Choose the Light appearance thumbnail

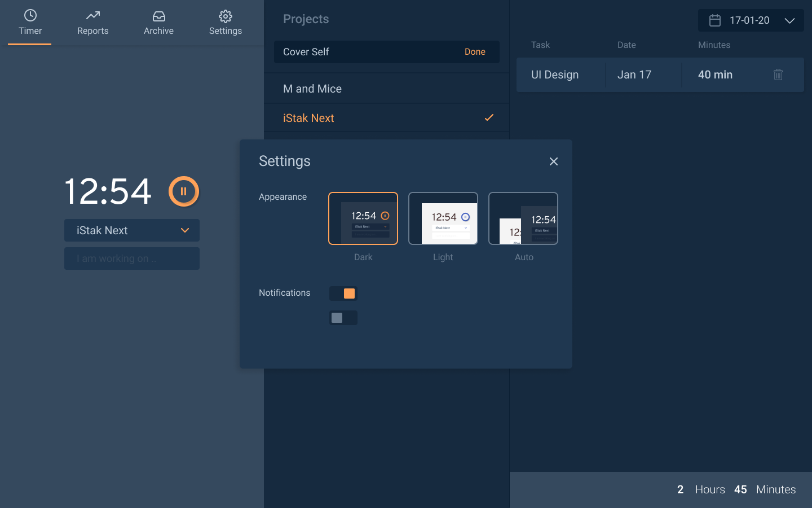click(443, 218)
